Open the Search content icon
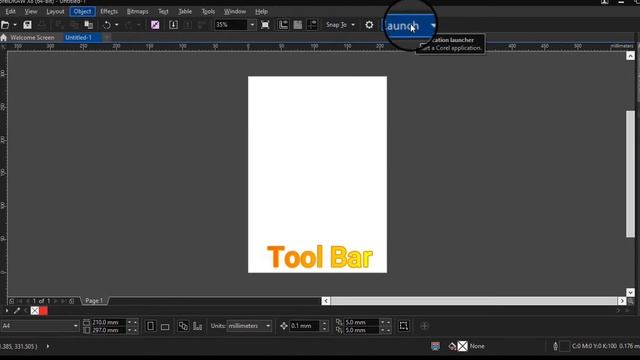640x360 pixels. [x=155, y=25]
